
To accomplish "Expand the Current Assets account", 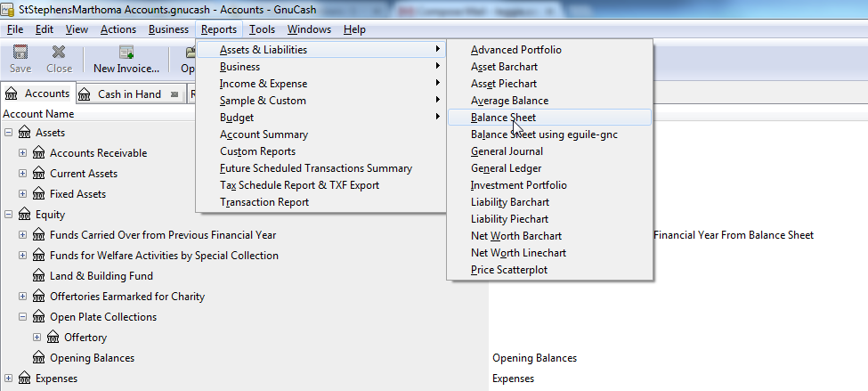I will [x=22, y=174].
